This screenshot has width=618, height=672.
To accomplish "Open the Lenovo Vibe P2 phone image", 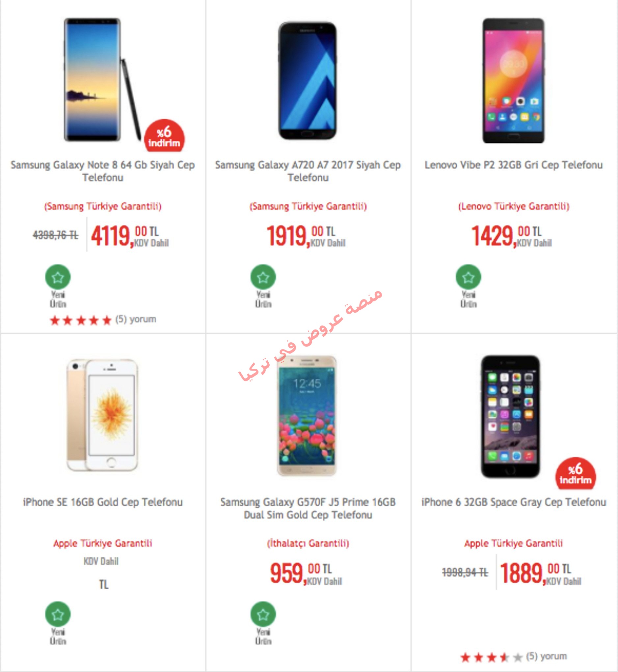I will (x=513, y=81).
